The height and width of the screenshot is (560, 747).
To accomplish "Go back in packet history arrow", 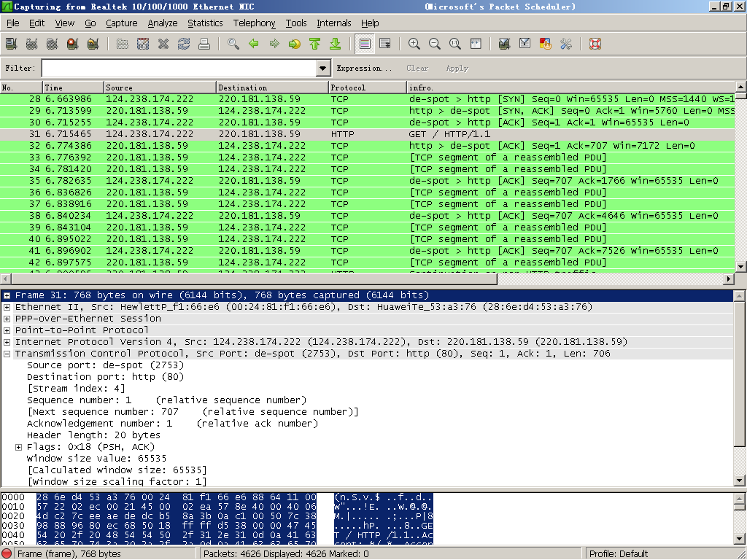I will [254, 44].
